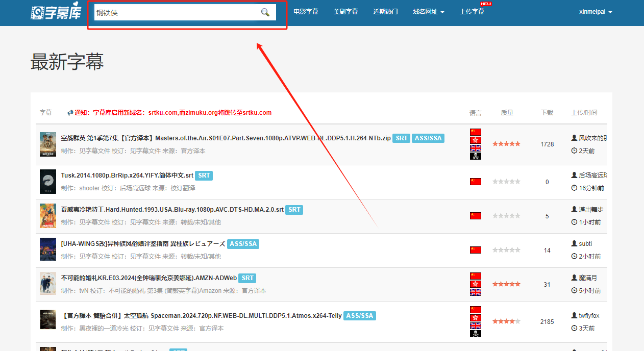This screenshot has width=644, height=351.
Task: Go to the 美剧字幕 section
Action: point(345,12)
